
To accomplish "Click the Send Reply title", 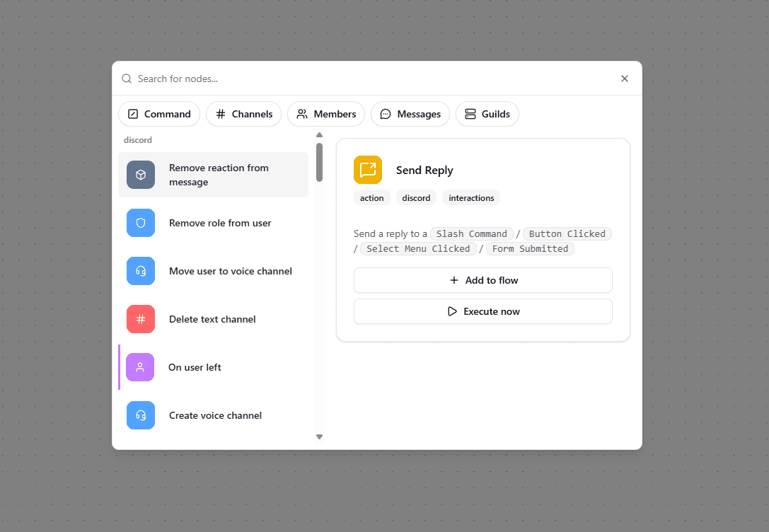I will pyautogui.click(x=424, y=170).
